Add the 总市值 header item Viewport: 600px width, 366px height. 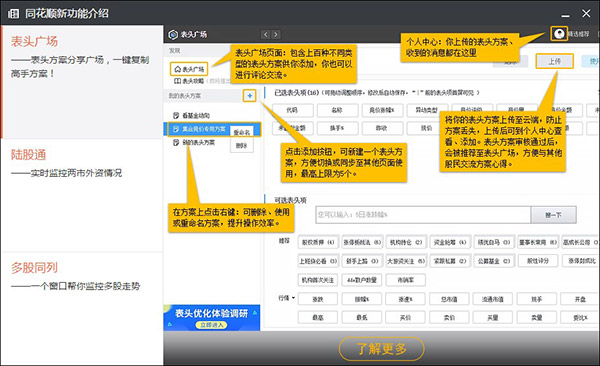click(449, 299)
